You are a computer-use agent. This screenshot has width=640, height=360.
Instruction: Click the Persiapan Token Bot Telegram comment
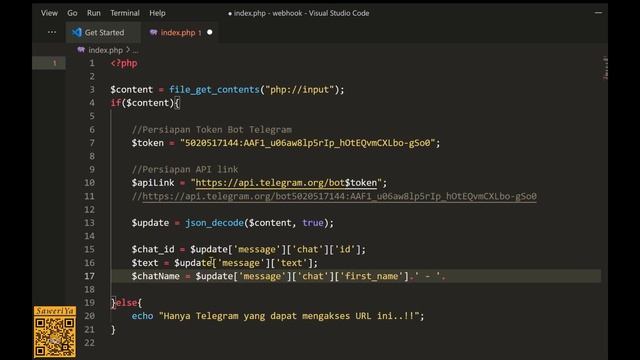tap(212, 130)
